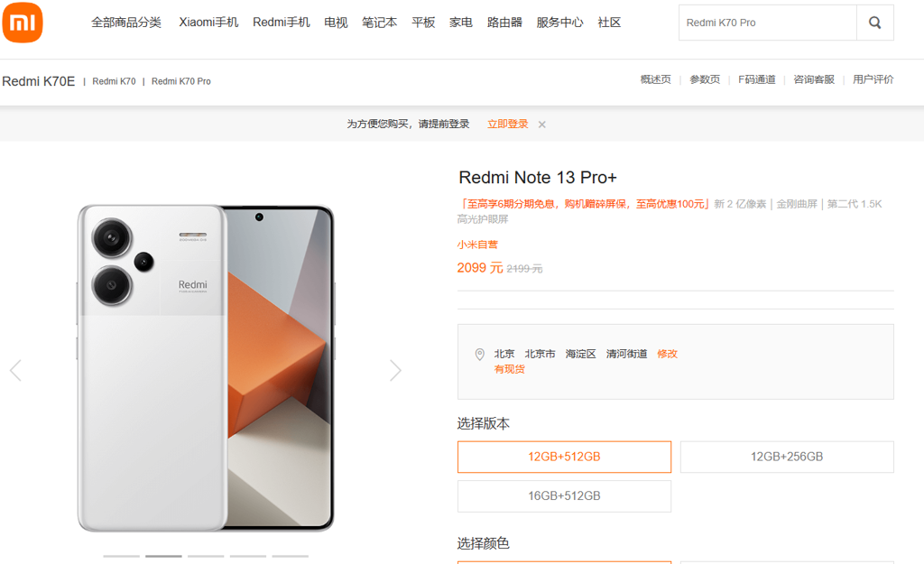This screenshot has width=924, height=564.
Task: Click the Redmi K70 Pro search field
Action: click(767, 23)
